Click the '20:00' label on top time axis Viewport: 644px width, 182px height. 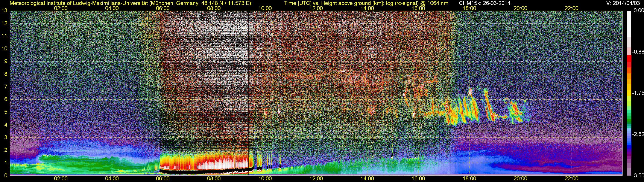521,8
